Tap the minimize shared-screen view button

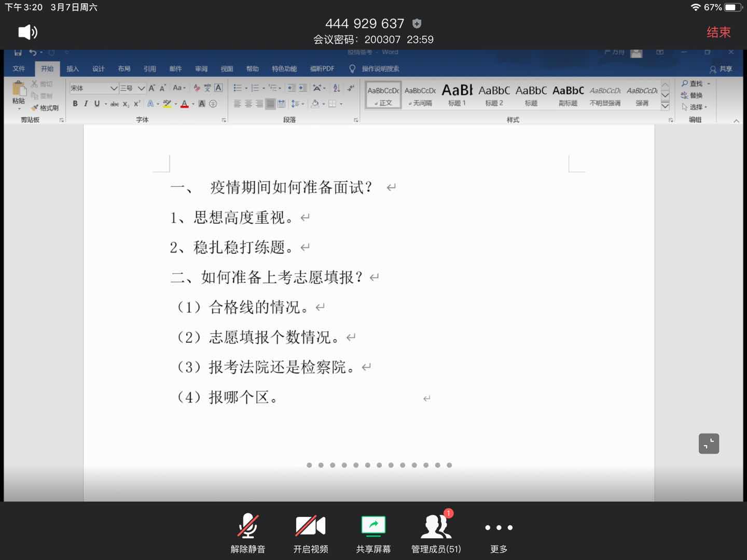pyautogui.click(x=709, y=443)
